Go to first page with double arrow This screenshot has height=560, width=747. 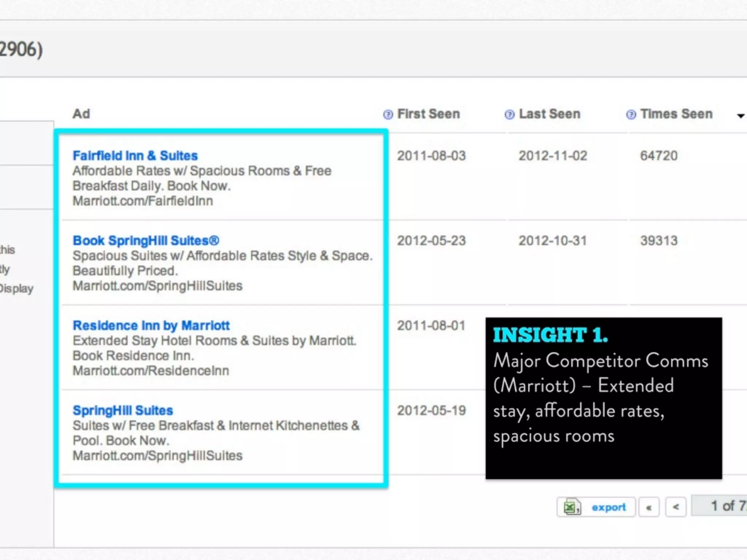649,507
